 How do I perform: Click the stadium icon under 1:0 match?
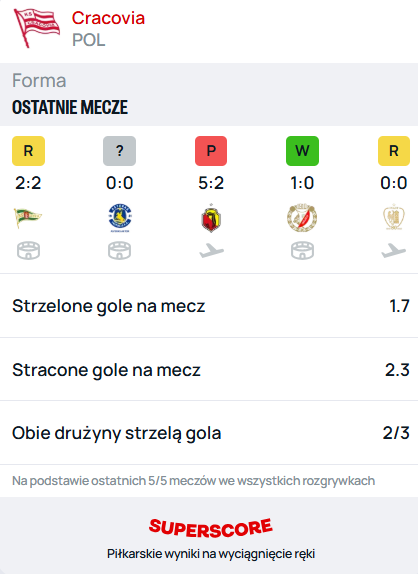tap(302, 250)
